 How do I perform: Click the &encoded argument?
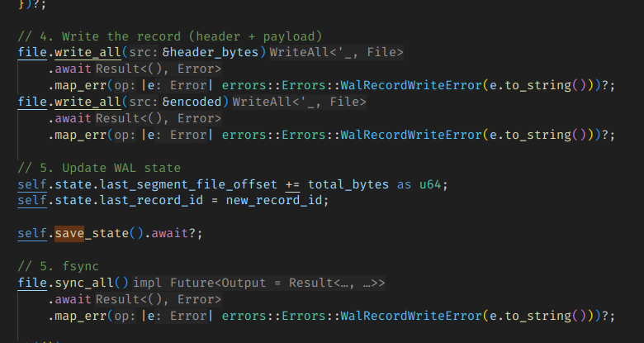tap(194, 102)
